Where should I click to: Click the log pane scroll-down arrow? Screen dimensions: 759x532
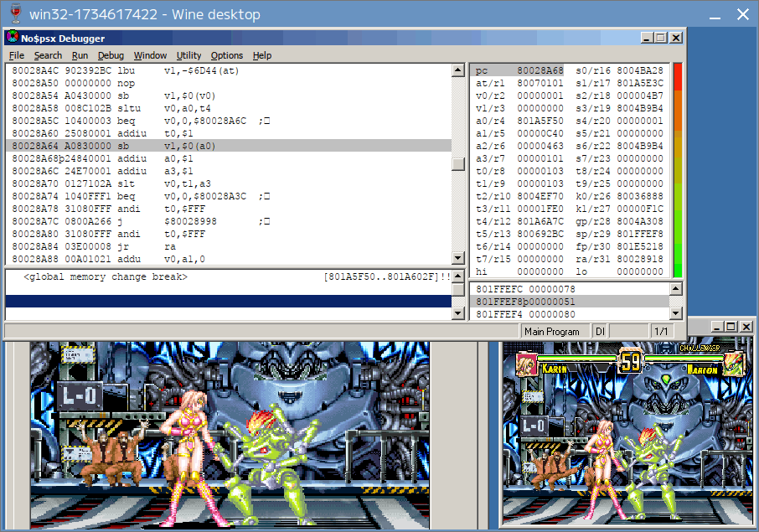[x=458, y=313]
